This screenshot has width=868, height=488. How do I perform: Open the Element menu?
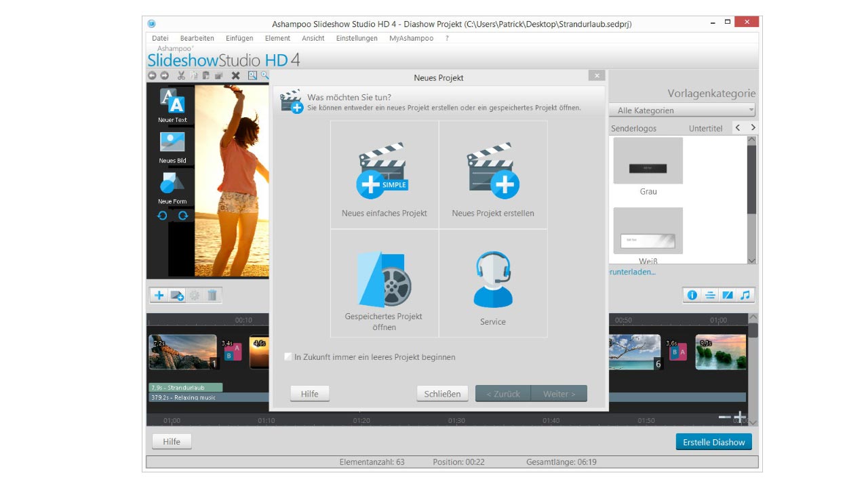coord(277,38)
